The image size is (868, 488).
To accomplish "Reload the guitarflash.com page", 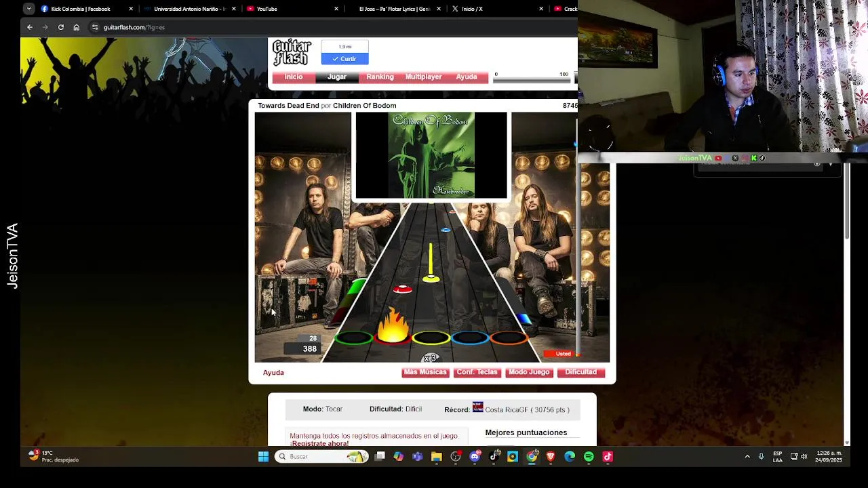I will click(x=61, y=27).
